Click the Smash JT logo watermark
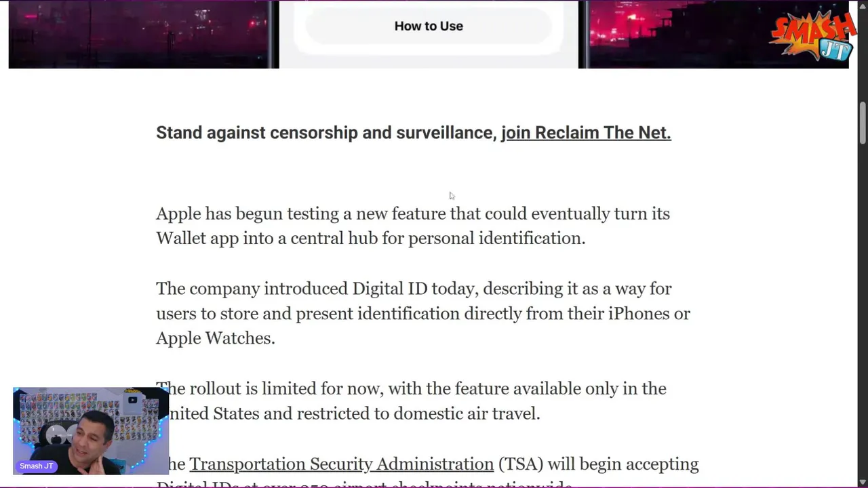This screenshot has width=868, height=488. pos(812,37)
